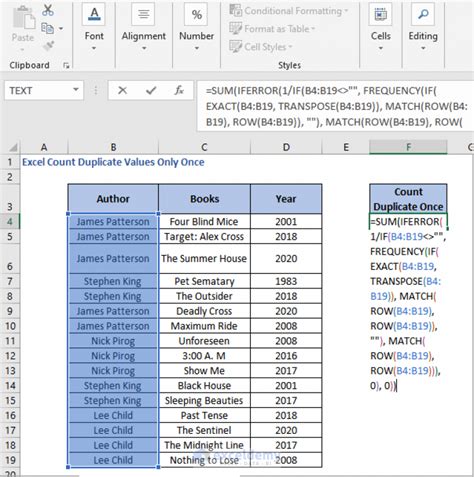Open Cell Styles gallery

tap(261, 47)
